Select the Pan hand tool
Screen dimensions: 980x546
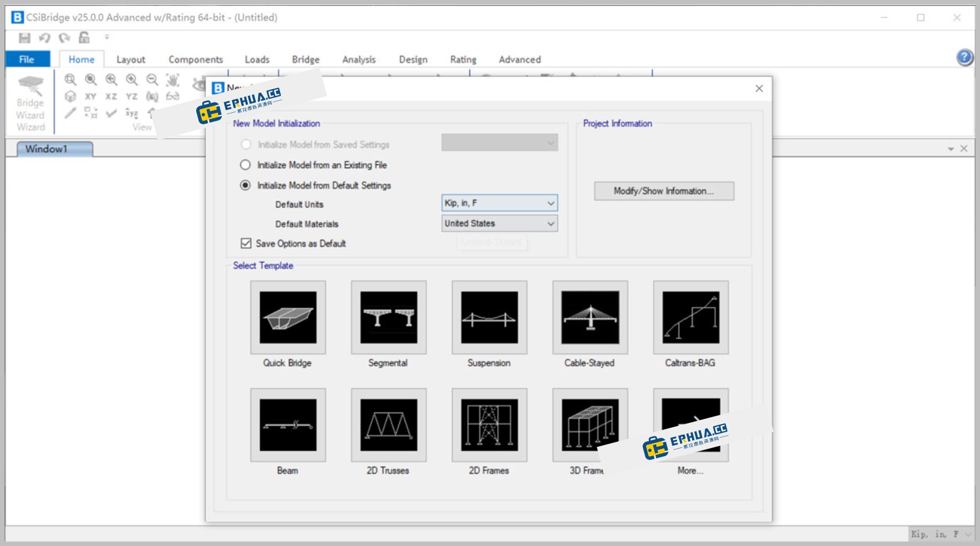[x=173, y=79]
